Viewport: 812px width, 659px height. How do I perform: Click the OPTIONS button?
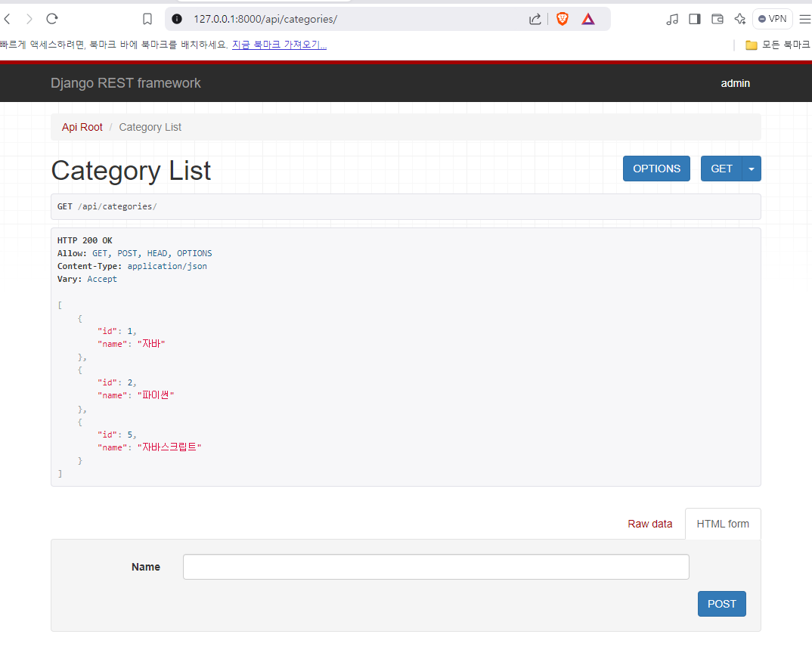pyautogui.click(x=656, y=169)
